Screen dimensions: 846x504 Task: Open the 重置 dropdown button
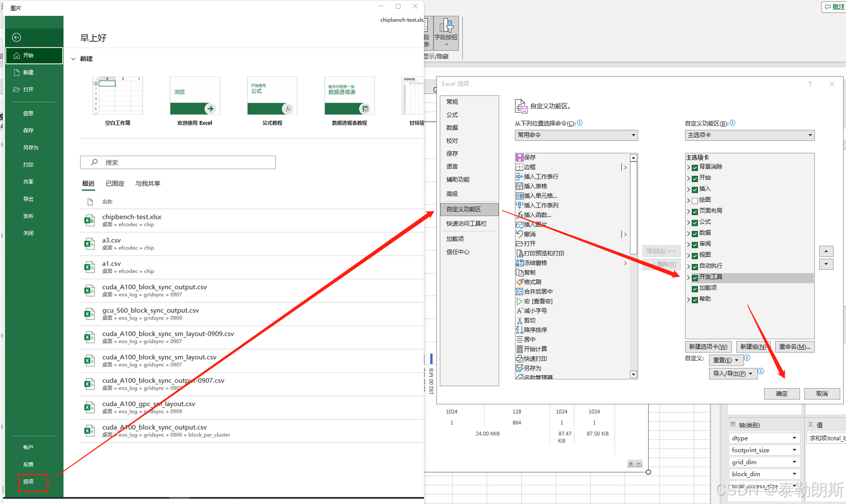point(726,360)
